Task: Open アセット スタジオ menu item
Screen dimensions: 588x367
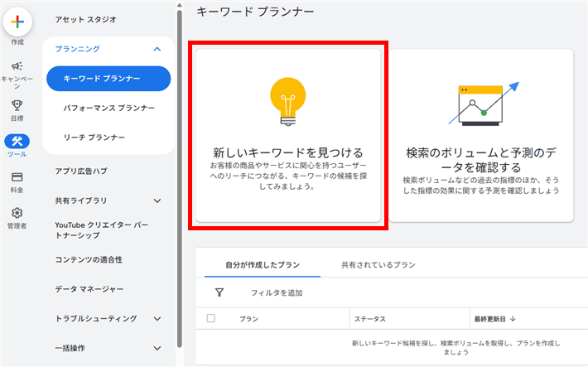Action: tap(86, 20)
